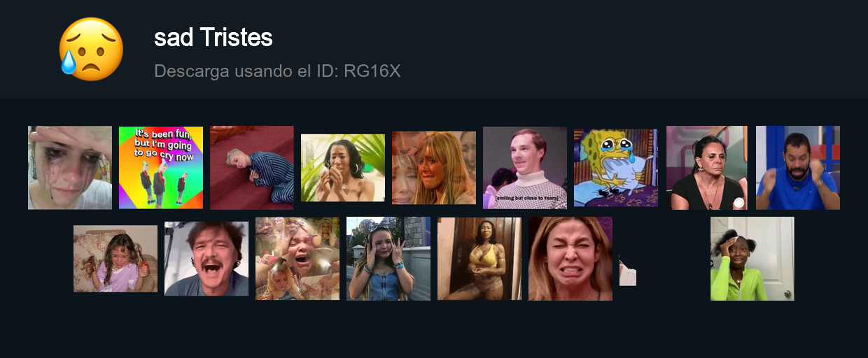The width and height of the screenshot is (868, 358).
Task: Open the laughing-crying man with mustache sticker
Action: [206, 259]
